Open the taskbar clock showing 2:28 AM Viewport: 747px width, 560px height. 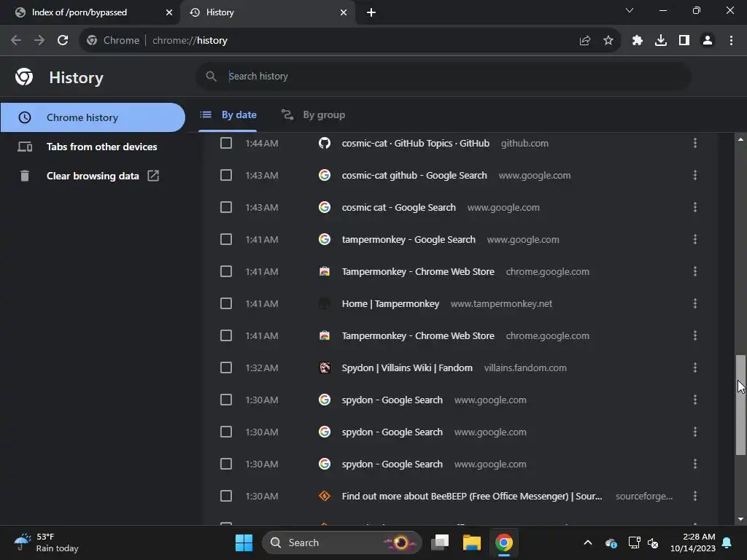(693, 542)
